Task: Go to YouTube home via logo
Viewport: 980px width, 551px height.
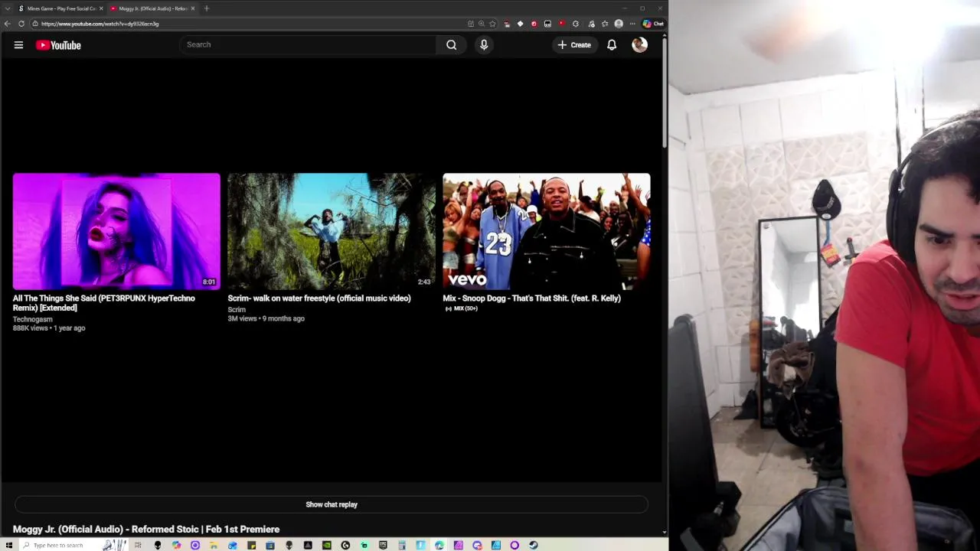Action: (x=58, y=45)
